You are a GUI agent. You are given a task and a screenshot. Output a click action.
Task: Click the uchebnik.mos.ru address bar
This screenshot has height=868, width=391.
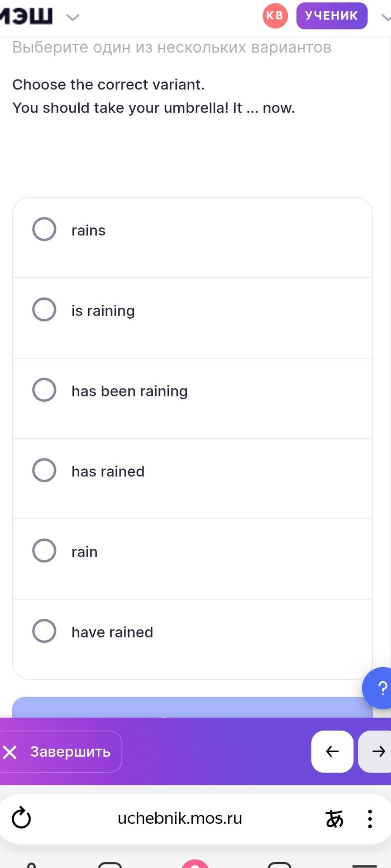point(180,818)
